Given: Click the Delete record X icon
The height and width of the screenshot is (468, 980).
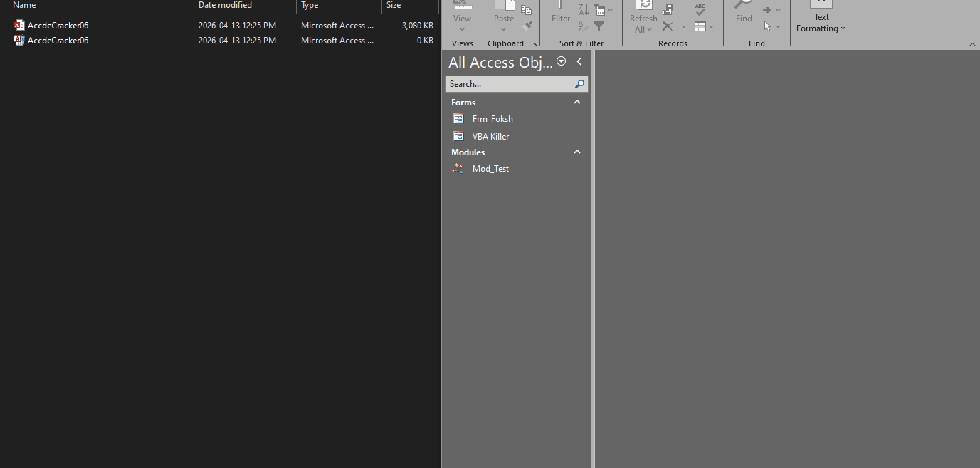Looking at the screenshot, I should point(668,26).
